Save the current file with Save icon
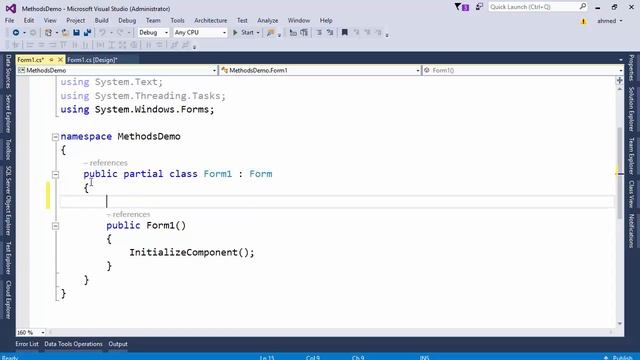This screenshot has width=640, height=360. 76,33
